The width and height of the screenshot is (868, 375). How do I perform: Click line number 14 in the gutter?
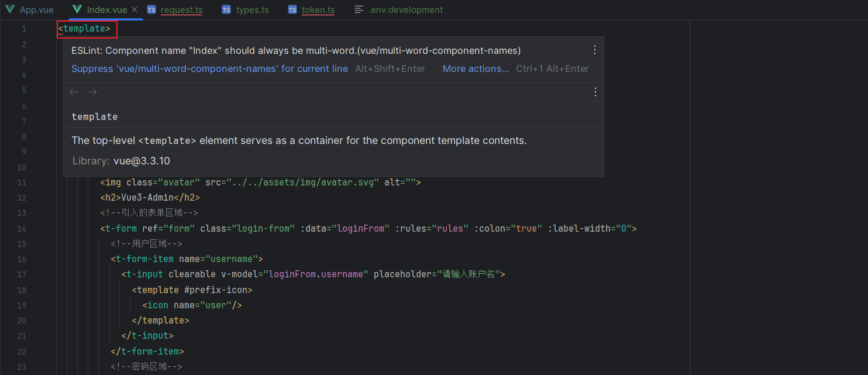coord(22,229)
